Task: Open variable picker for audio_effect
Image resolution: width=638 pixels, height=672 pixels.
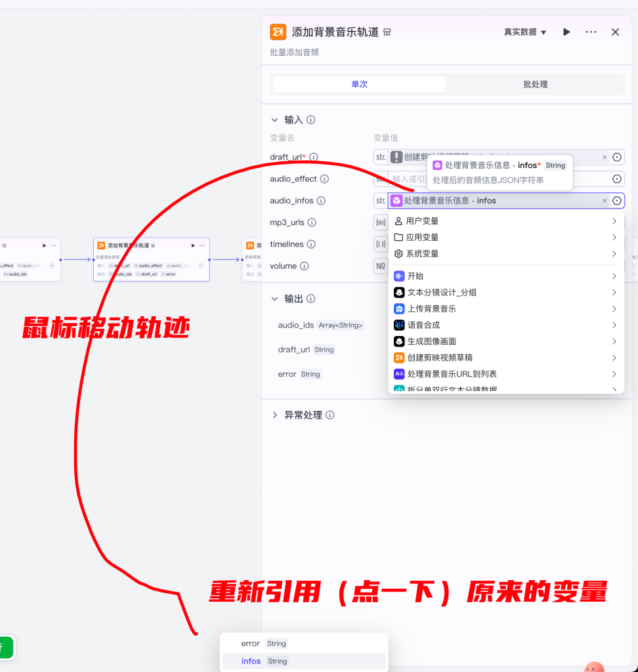Action: (x=616, y=179)
